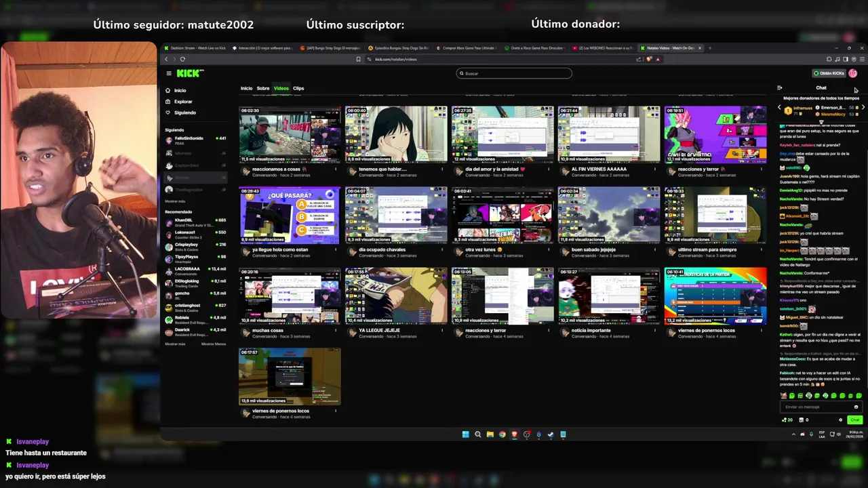Open 'tenemos que hablar' video thumbnail

coord(396,134)
